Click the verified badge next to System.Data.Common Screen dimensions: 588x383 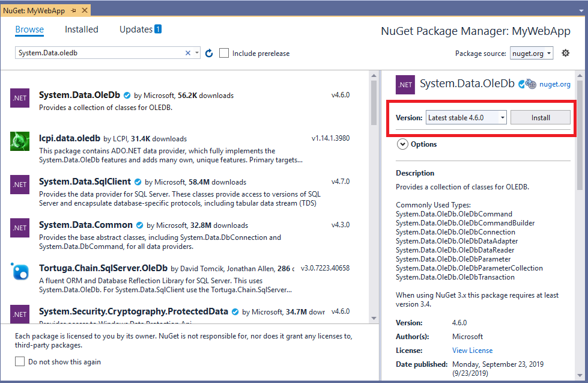[139, 225]
